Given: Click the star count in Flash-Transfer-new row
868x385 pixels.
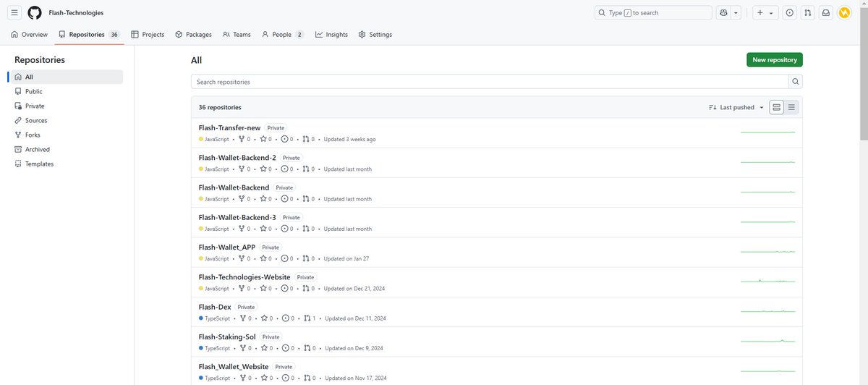Looking at the screenshot, I should pos(265,139).
